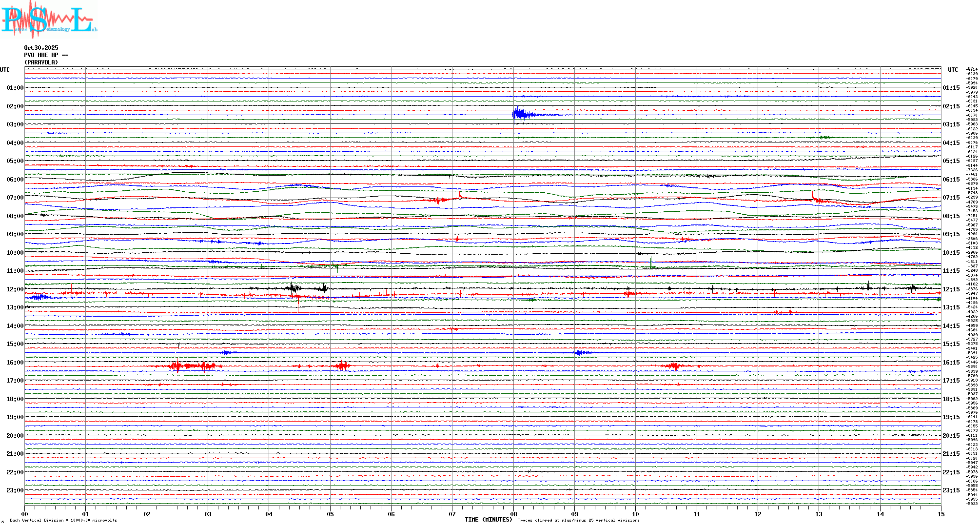Click the 12:00 hour label on the left axis
Screen dimensions: 980x527
pyautogui.click(x=15, y=289)
